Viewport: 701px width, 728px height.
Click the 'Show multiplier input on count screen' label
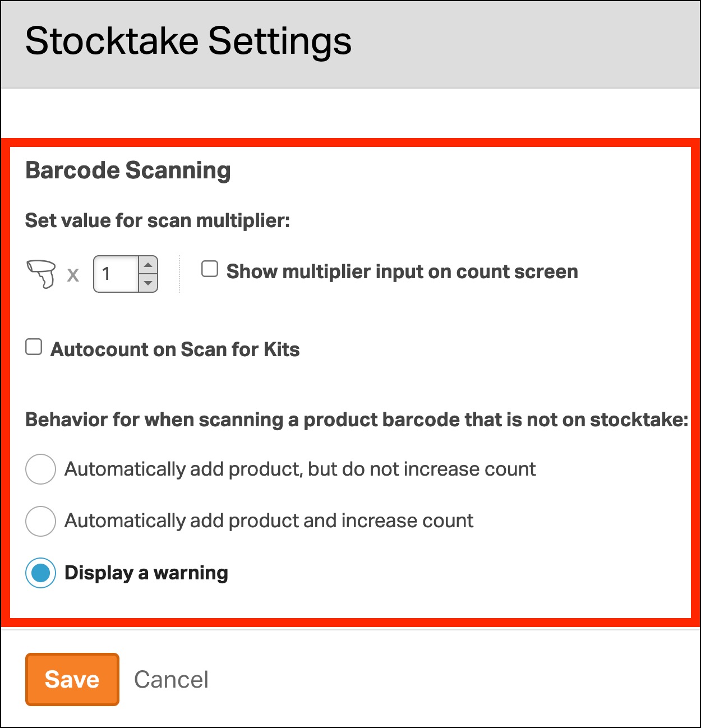[x=402, y=272]
